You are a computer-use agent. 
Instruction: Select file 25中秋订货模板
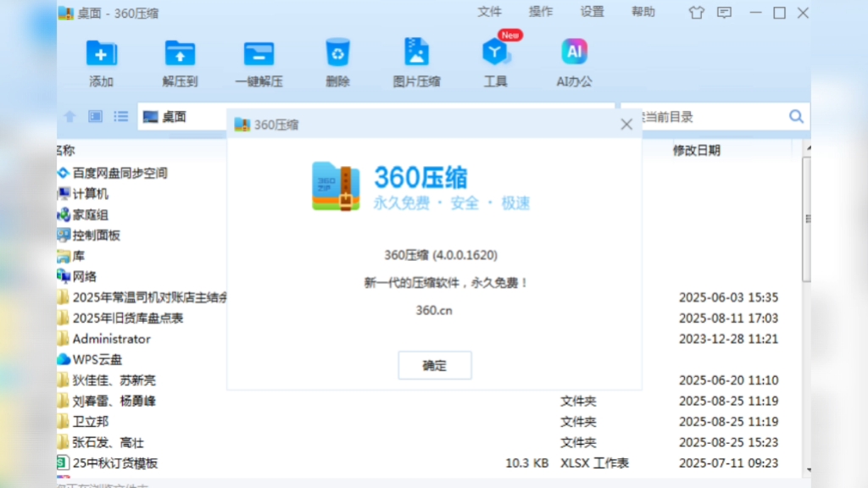[x=115, y=463]
